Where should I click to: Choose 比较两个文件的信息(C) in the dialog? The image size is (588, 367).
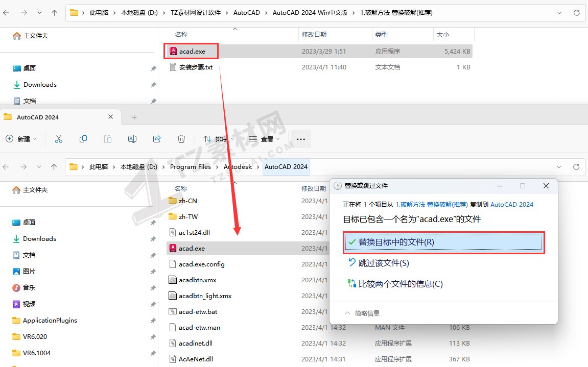tap(395, 284)
